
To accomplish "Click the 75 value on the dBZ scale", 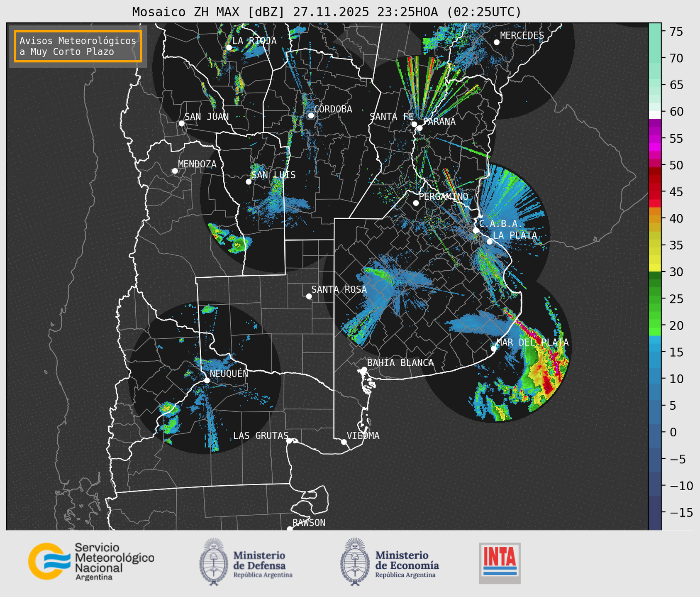I will 676,32.
